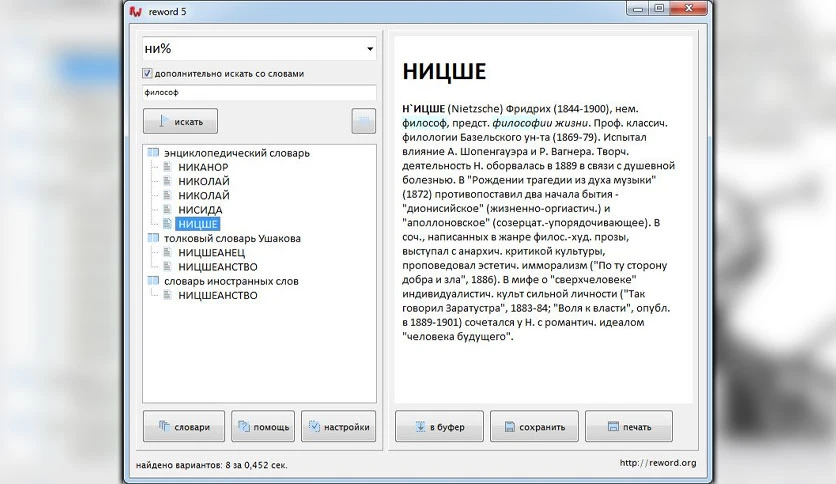Select the 'энциклопедический словарь' book icon
This screenshot has width=836, height=484.
coord(153,152)
